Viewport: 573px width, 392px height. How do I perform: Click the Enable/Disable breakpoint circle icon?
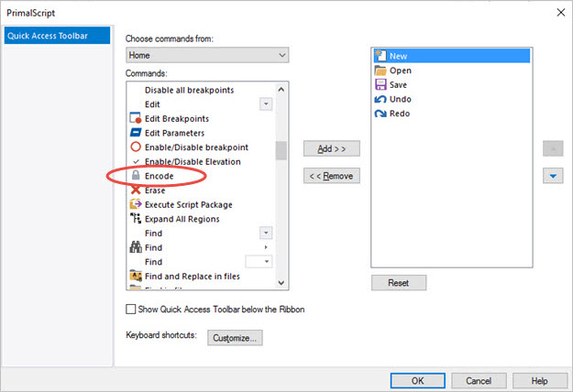coord(136,147)
